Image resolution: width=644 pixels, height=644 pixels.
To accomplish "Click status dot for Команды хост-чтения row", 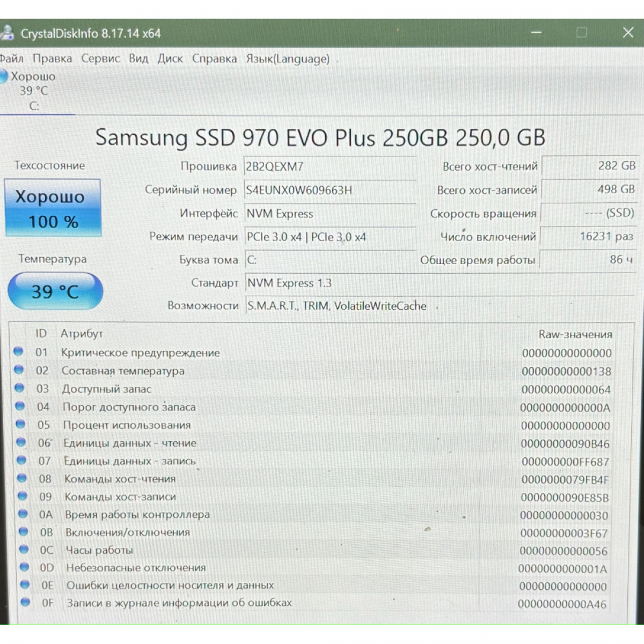I will 22,478.
